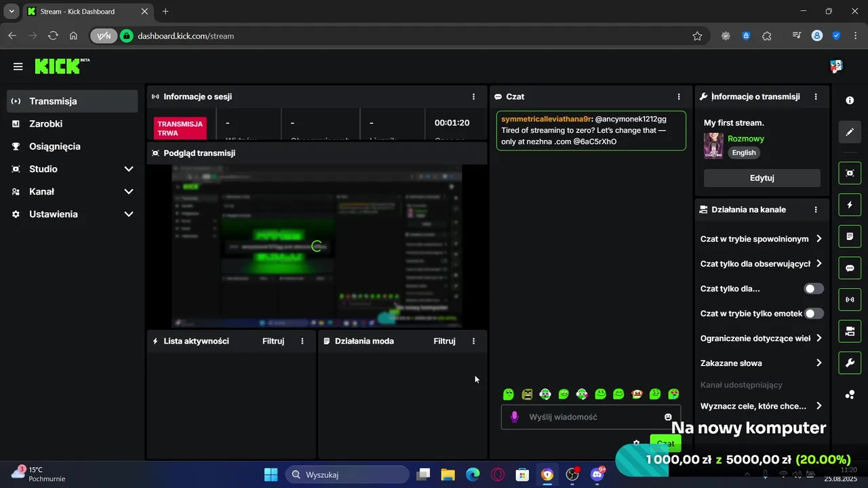Click the Just Chatting category thumbnail
Screen dimensions: 868x488
(713, 146)
